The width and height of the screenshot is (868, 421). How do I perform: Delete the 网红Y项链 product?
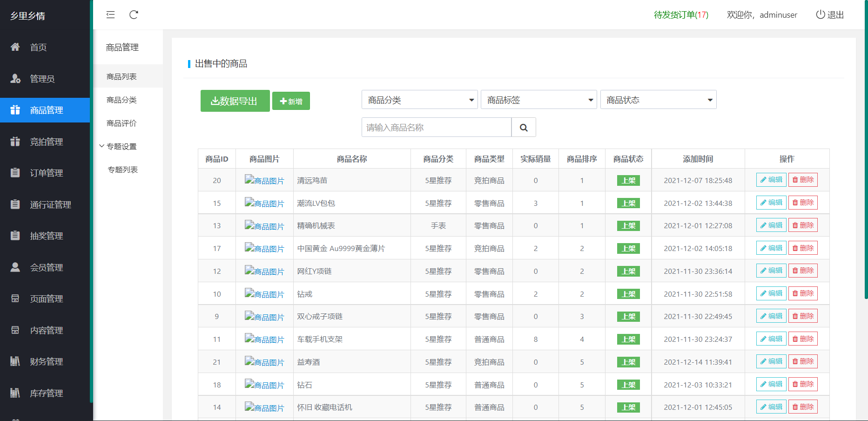[x=803, y=271]
